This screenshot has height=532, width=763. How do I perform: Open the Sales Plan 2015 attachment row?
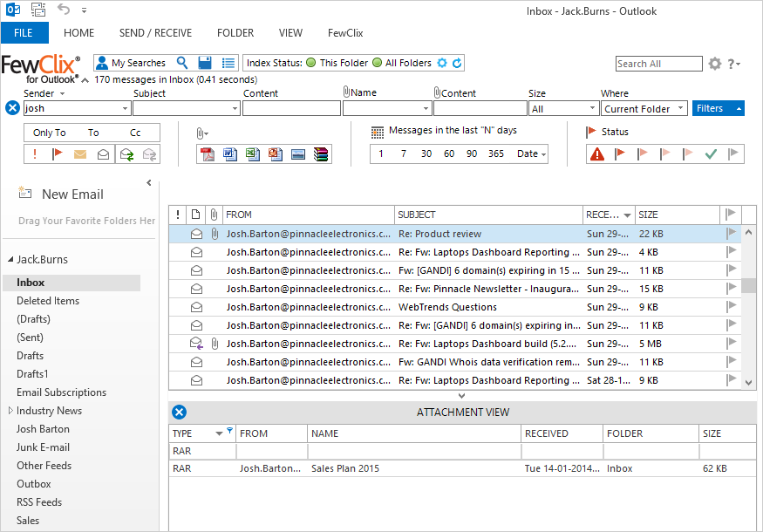coord(462,468)
